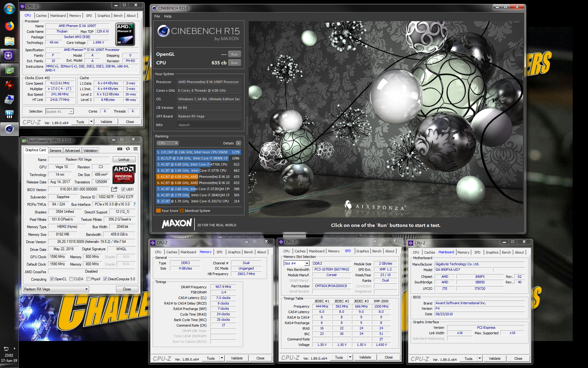The height and width of the screenshot is (368, 588).
Task: Switch to Cinebench via its taskbar icon
Action: click(x=9, y=129)
